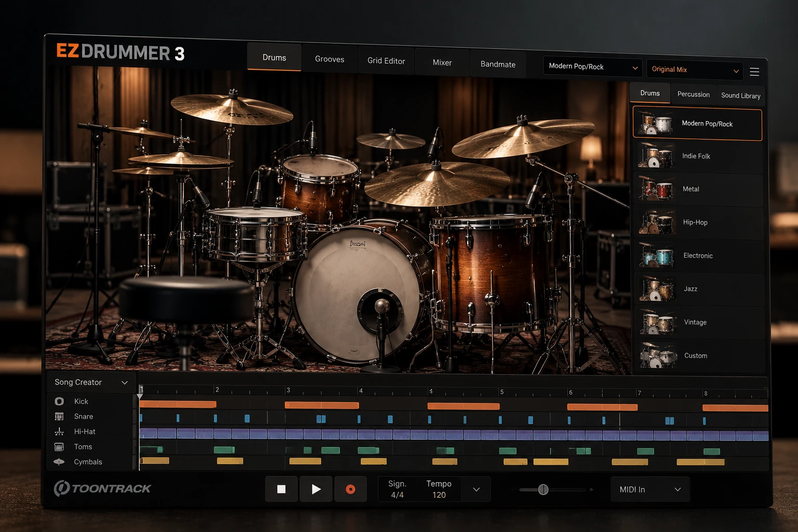Select the Toms track icon
798x532 pixels.
coord(59,447)
